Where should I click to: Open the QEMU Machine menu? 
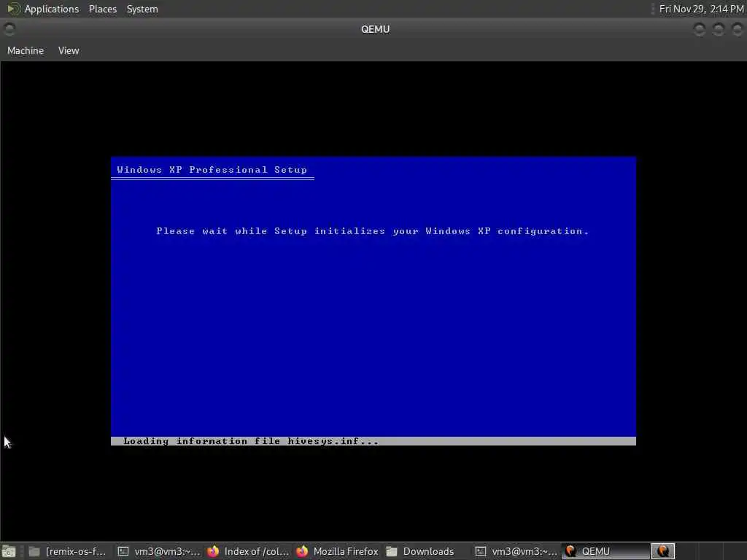[x=26, y=50]
